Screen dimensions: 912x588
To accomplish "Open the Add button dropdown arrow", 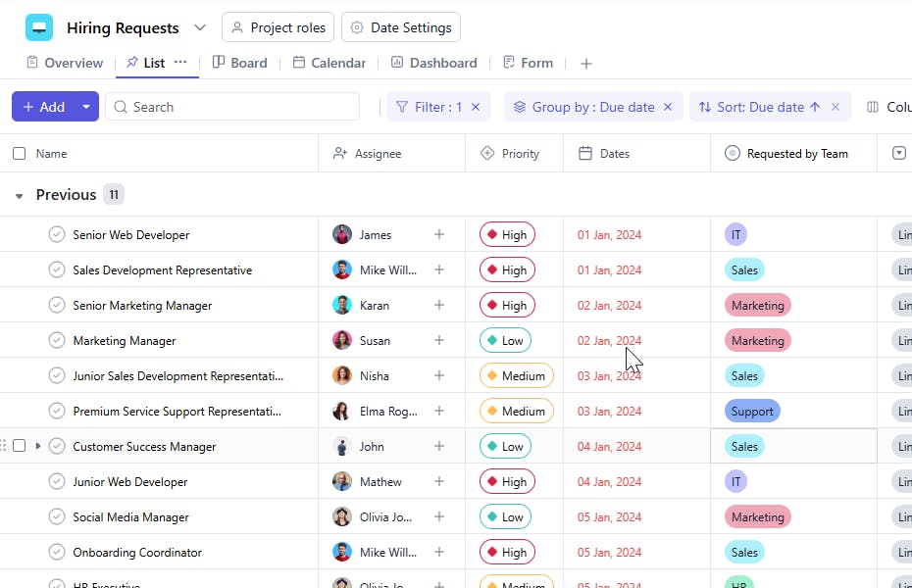I will (86, 107).
